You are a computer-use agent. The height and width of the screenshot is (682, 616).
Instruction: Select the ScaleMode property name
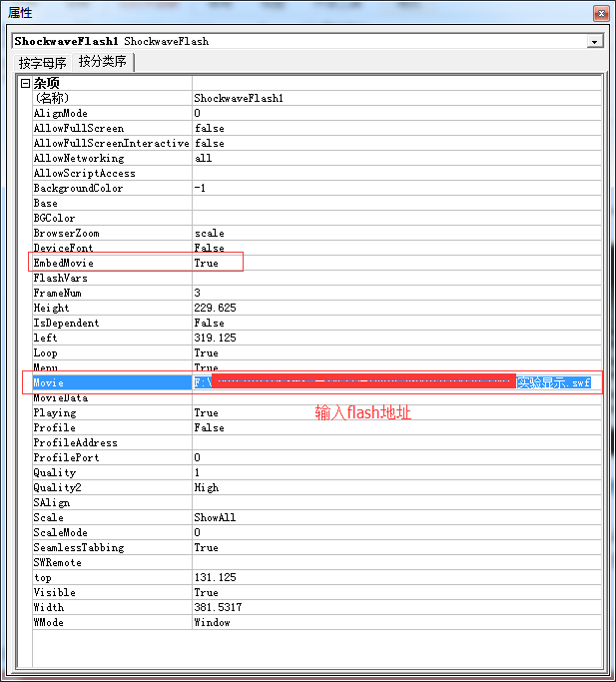112,533
